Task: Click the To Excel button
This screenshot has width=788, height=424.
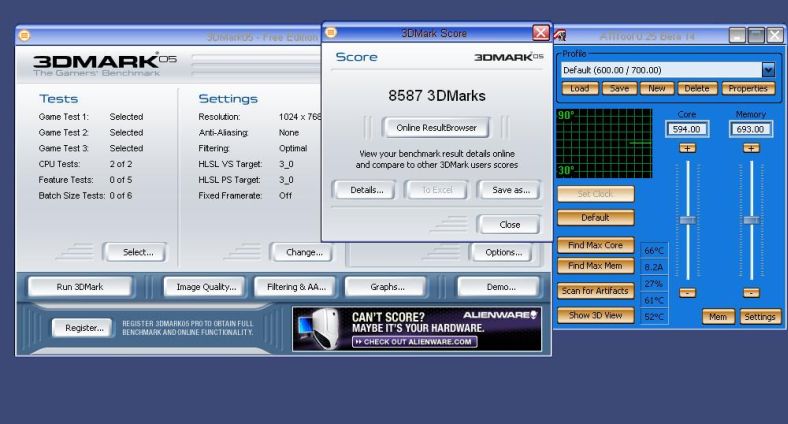Action: [437, 190]
